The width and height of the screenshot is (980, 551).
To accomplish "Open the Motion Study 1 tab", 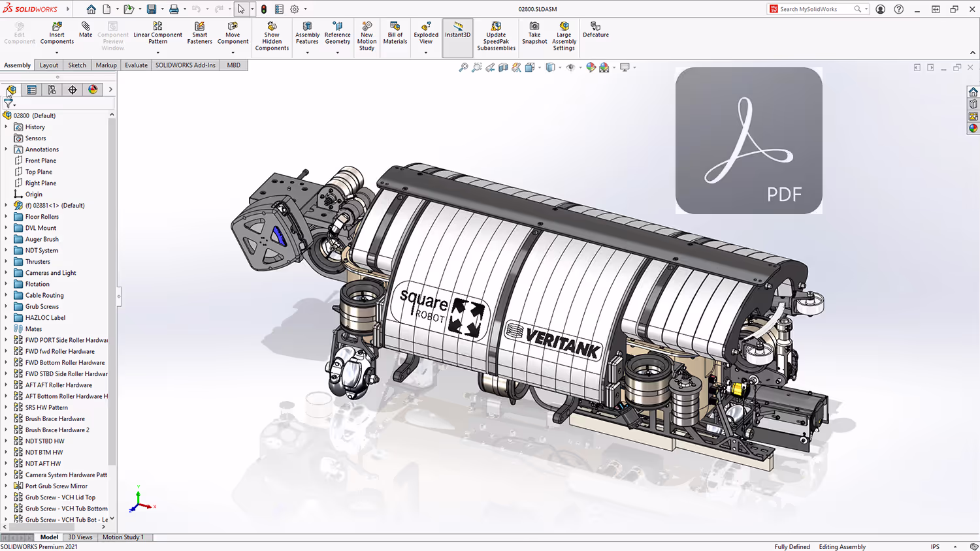I will click(123, 537).
